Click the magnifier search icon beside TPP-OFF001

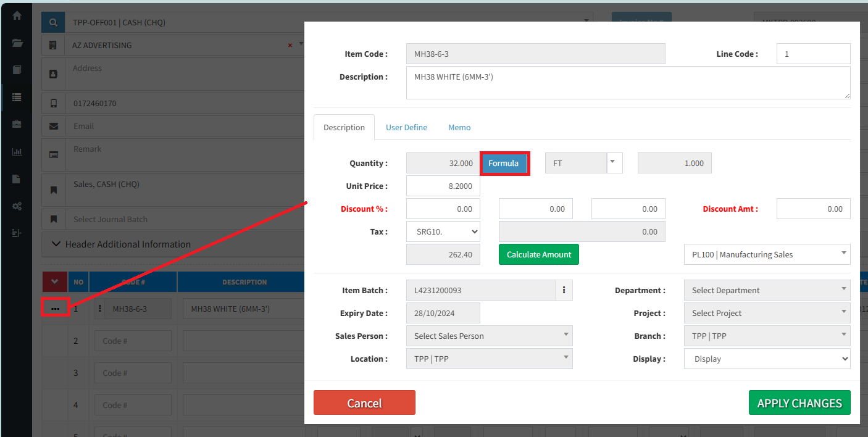[53, 22]
